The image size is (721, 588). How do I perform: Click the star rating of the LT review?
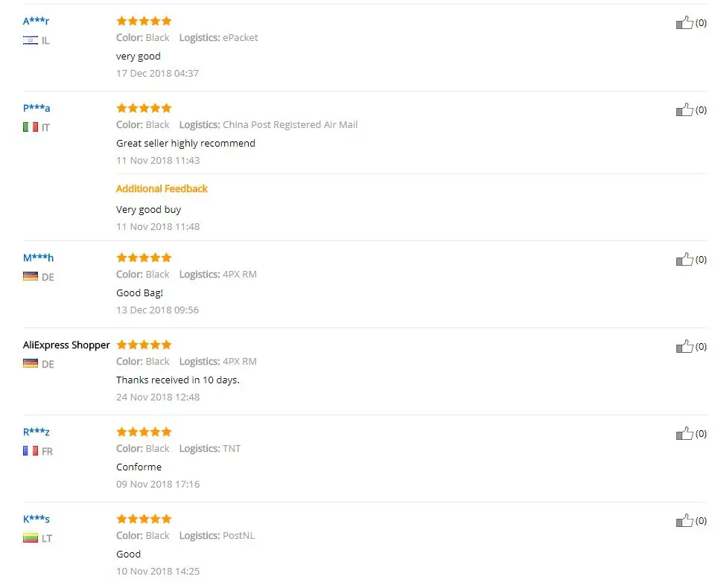tap(144, 519)
